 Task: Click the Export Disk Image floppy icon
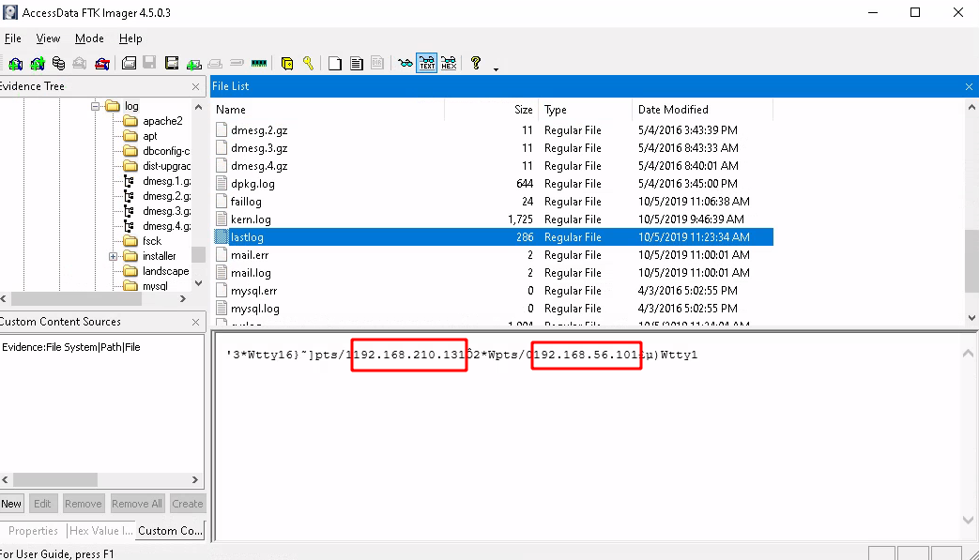point(150,63)
